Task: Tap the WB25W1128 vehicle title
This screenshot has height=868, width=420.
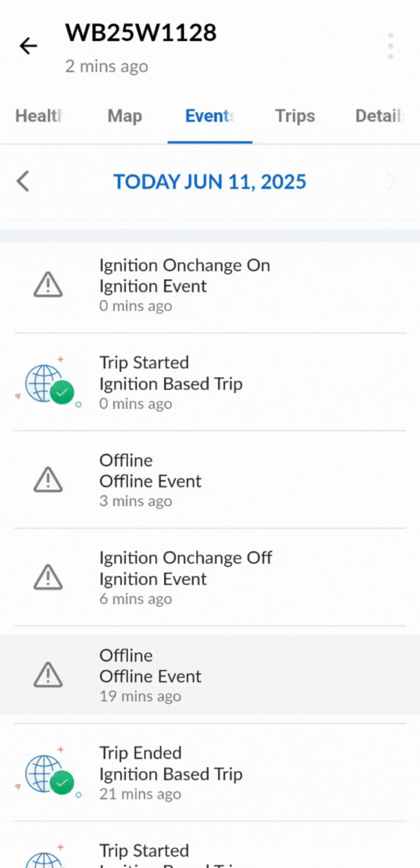Action: click(x=141, y=32)
